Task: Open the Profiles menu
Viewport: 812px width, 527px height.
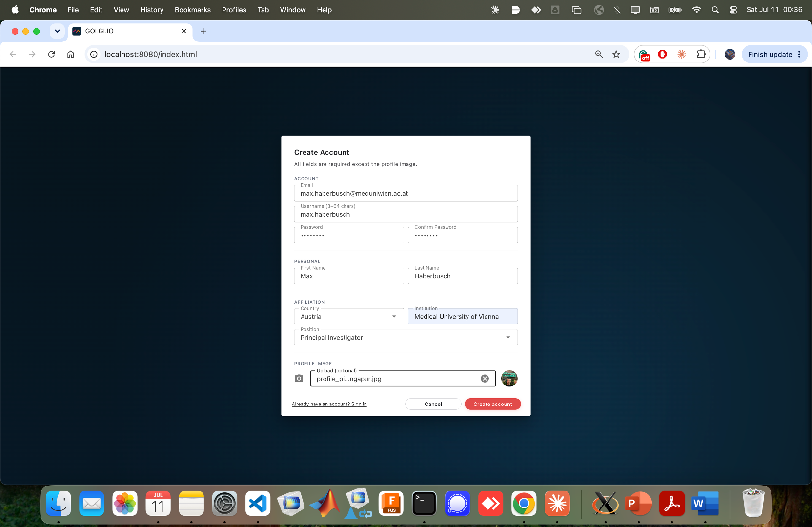Action: tap(234, 10)
